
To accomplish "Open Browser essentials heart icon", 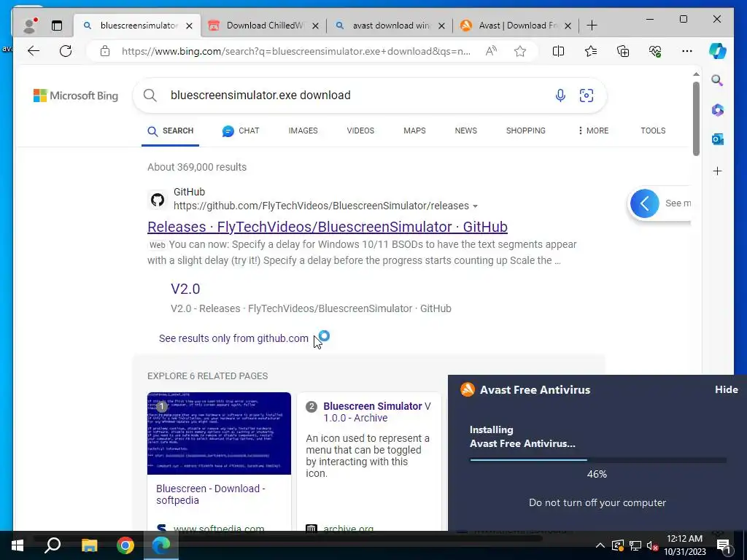I will pos(655,51).
